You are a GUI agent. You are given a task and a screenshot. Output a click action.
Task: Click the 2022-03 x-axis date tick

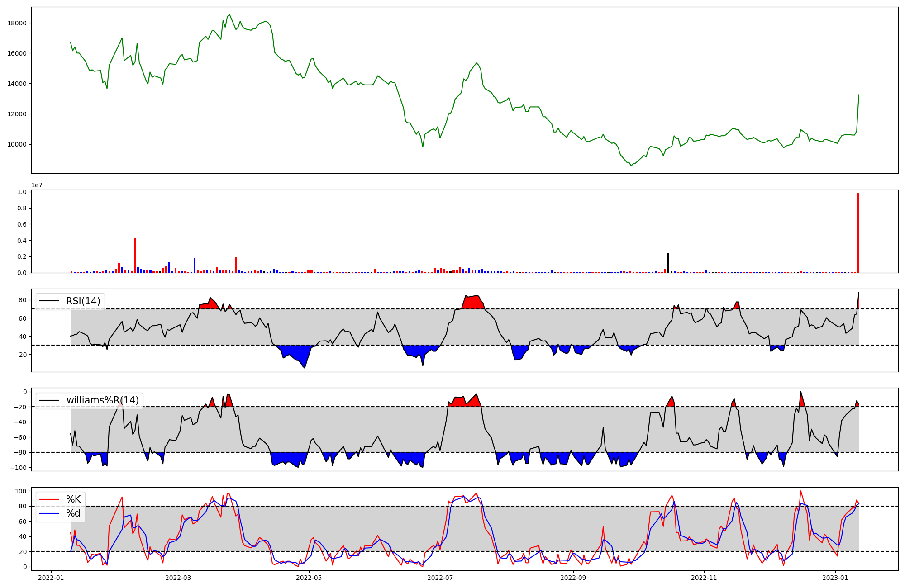pos(178,578)
